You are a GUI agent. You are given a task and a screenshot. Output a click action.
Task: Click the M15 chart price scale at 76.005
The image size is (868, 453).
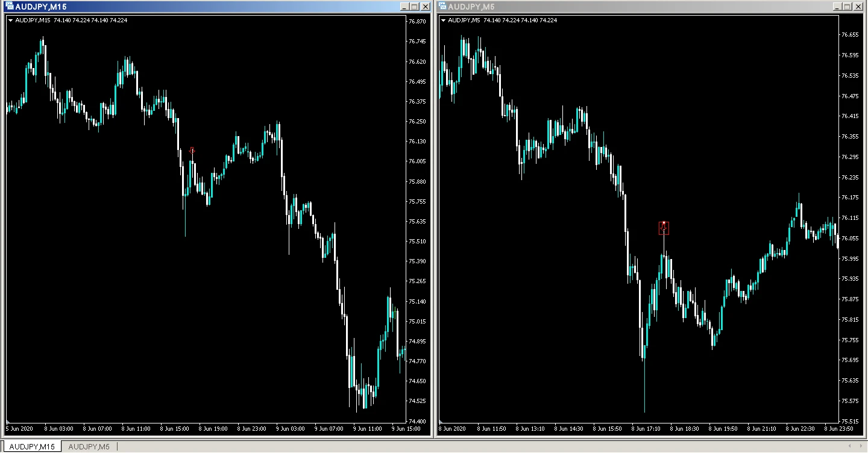[x=417, y=161]
